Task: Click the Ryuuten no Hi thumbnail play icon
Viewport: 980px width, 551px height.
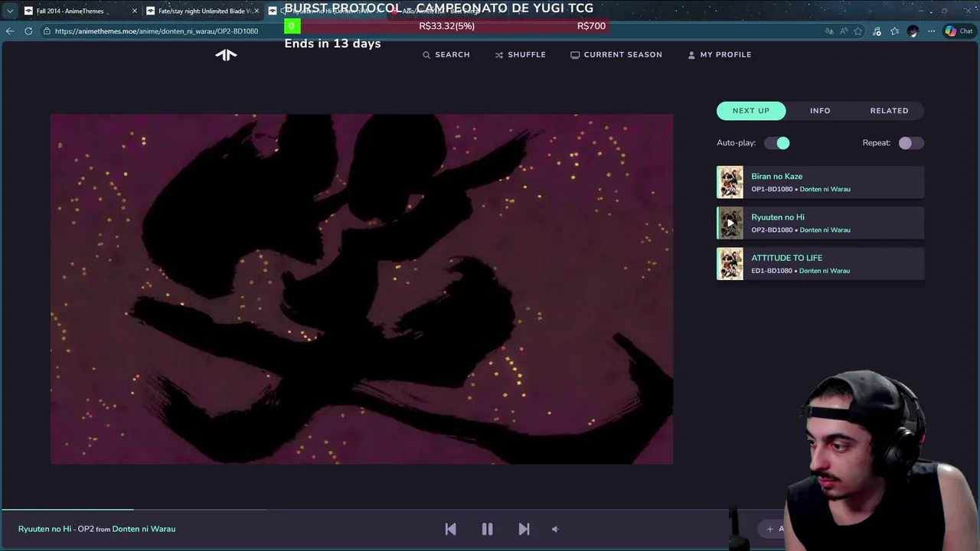Action: (730, 223)
